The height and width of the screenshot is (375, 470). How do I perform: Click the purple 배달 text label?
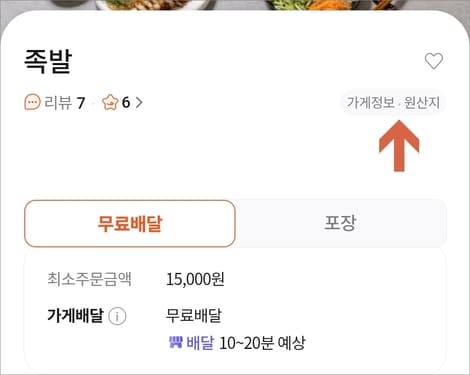200,343
